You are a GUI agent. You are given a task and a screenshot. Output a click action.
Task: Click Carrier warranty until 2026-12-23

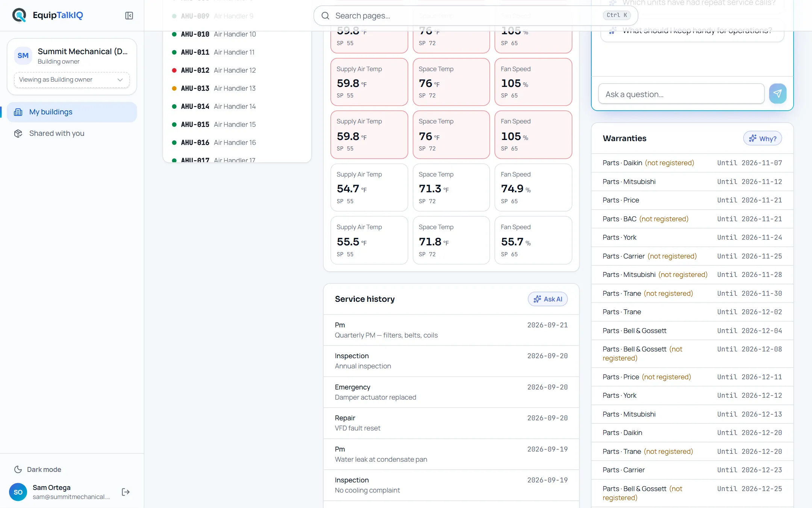pyautogui.click(x=692, y=470)
